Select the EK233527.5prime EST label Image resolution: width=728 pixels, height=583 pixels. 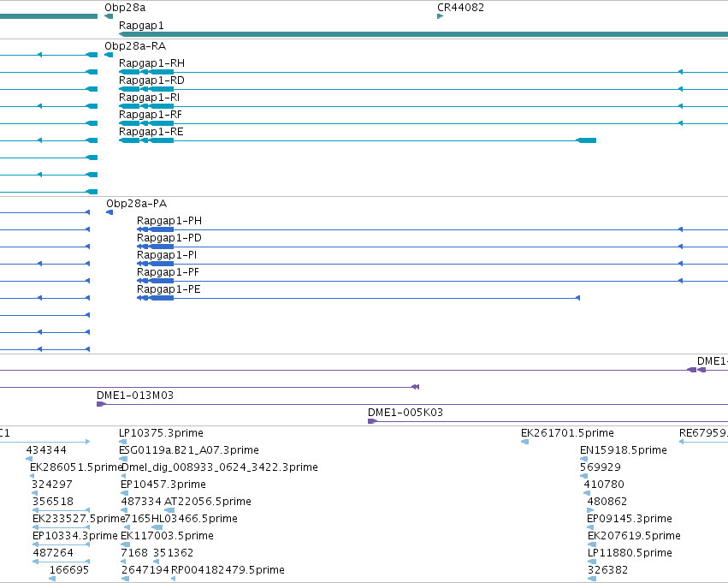tap(80, 519)
